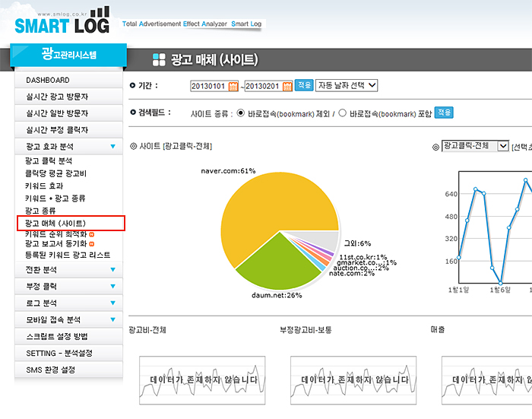Click the new badge next to 키워드 순위 최적화

pyautogui.click(x=92, y=234)
